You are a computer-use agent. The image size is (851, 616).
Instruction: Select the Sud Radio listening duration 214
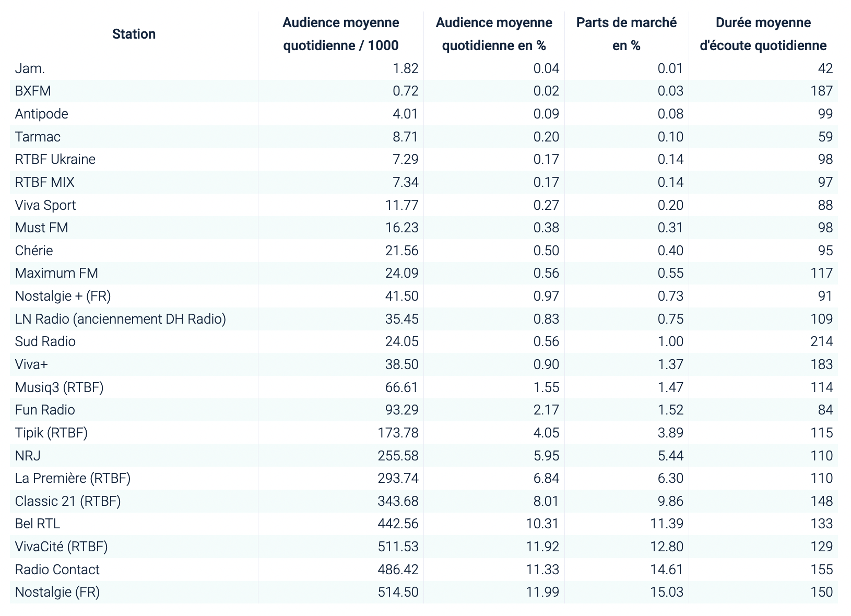coord(821,342)
